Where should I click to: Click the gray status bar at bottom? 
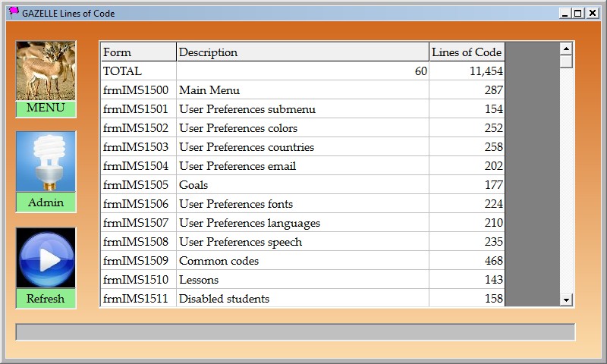(x=295, y=332)
